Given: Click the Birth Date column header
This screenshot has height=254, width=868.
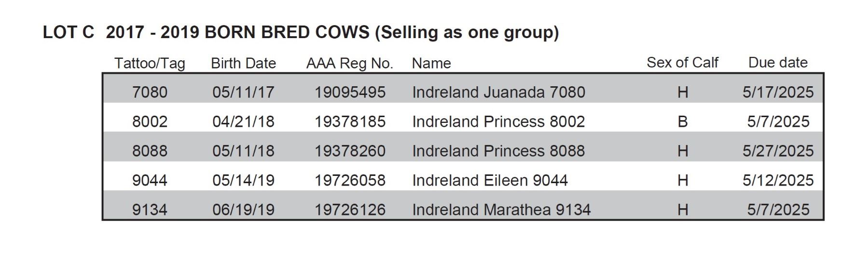Looking at the screenshot, I should 243,63.
